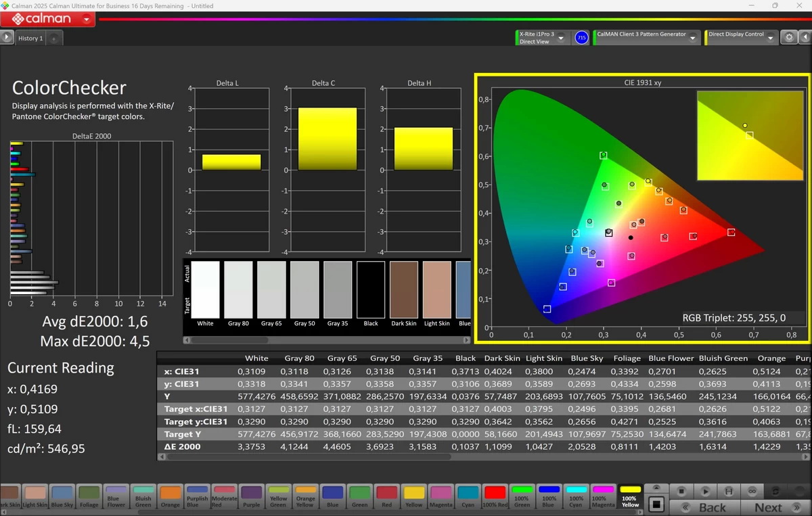Click the black square pattern window icon
Viewport: 812px width, 516px height.
pyautogui.click(x=655, y=505)
